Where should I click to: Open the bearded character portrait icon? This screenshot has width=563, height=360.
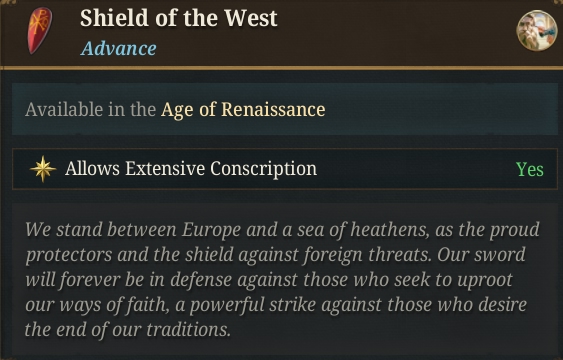[537, 30]
